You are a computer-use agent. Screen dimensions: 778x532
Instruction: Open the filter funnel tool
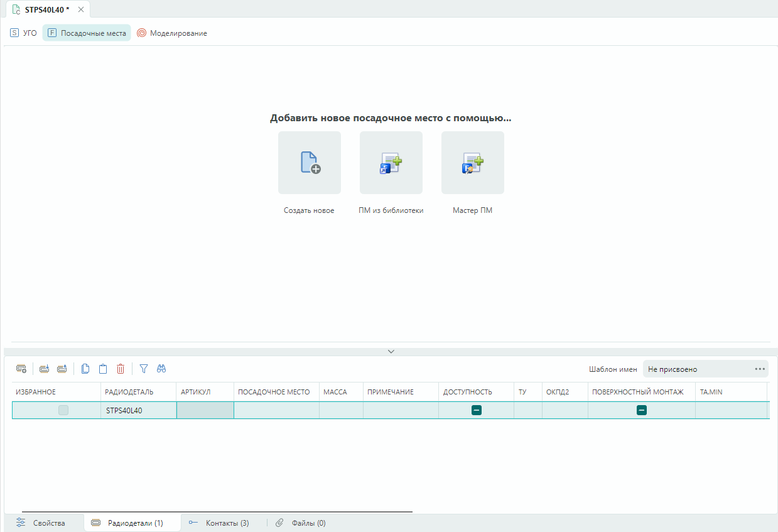pyautogui.click(x=144, y=369)
